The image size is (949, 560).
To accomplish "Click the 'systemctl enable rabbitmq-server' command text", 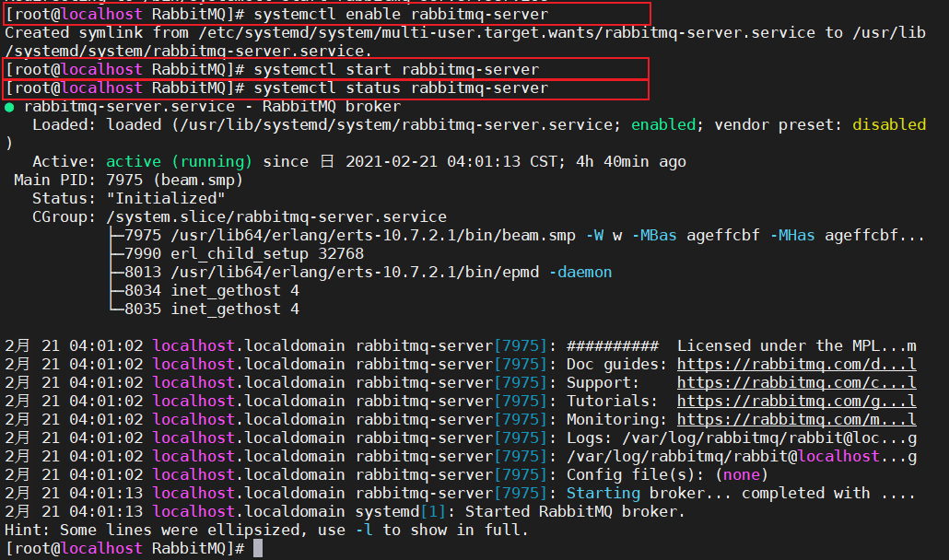I will coord(401,14).
